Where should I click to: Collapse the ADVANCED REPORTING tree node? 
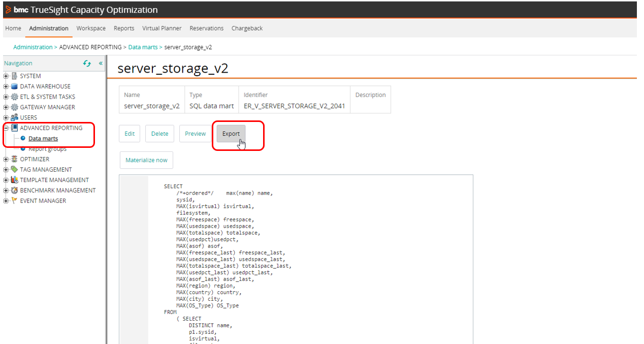pyautogui.click(x=6, y=128)
